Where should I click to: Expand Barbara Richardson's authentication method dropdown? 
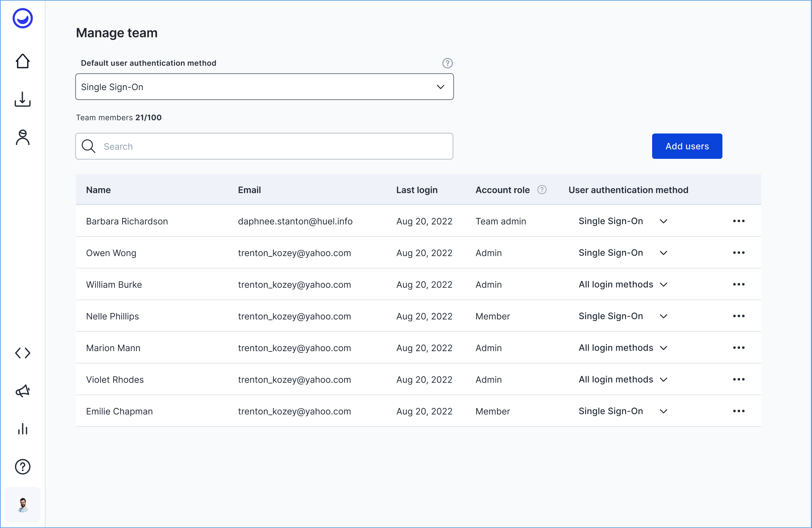[622, 221]
